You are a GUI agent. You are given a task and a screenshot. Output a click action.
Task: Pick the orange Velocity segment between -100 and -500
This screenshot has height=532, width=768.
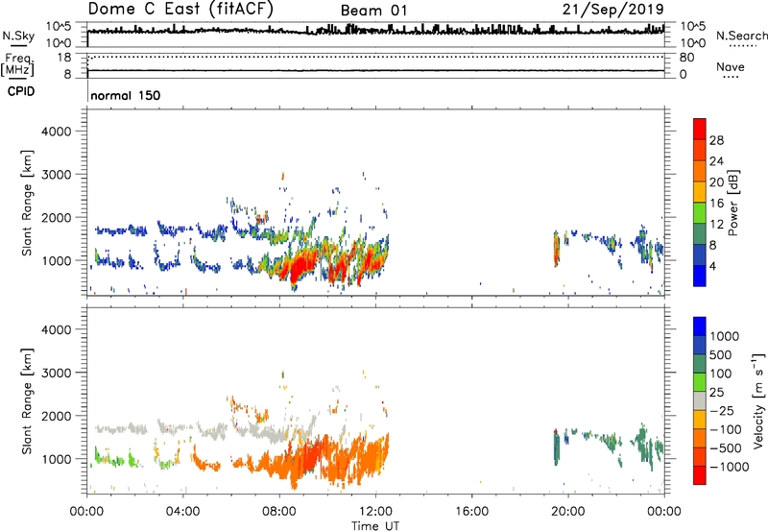tap(700, 439)
